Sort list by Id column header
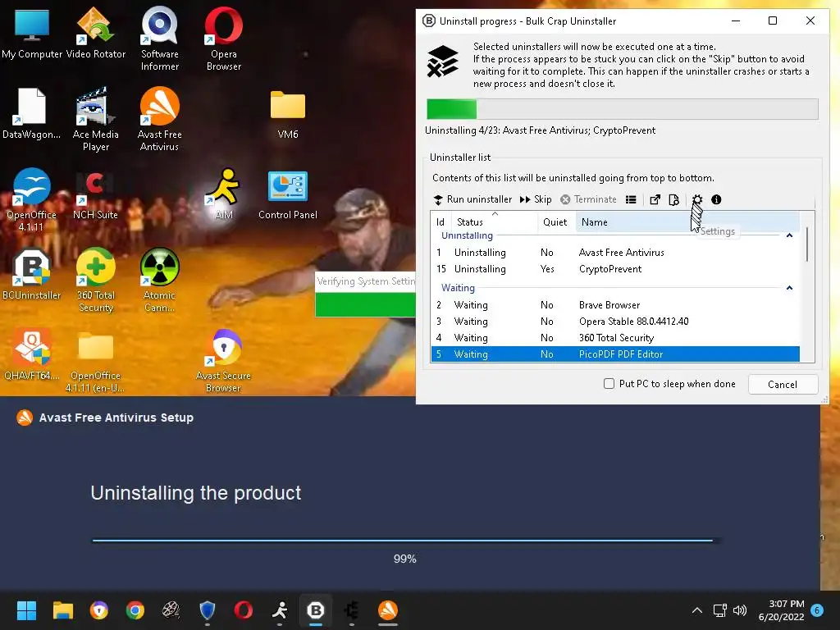The image size is (840, 630). click(x=441, y=221)
